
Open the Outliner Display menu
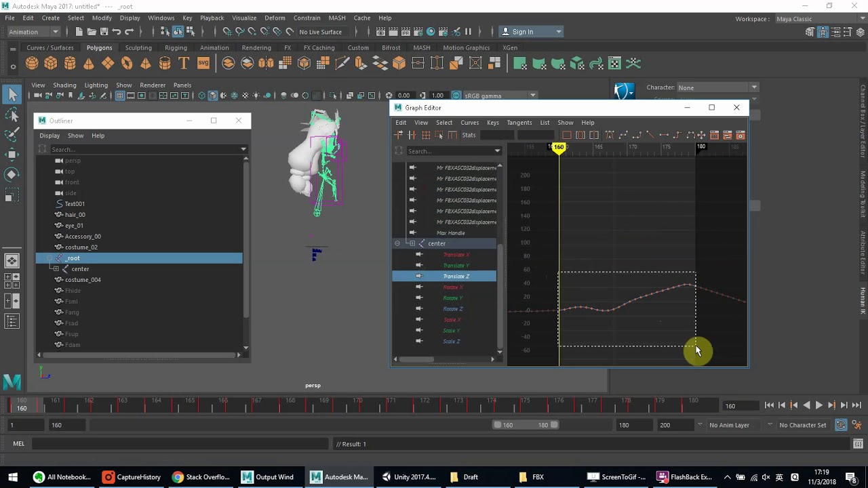click(50, 136)
